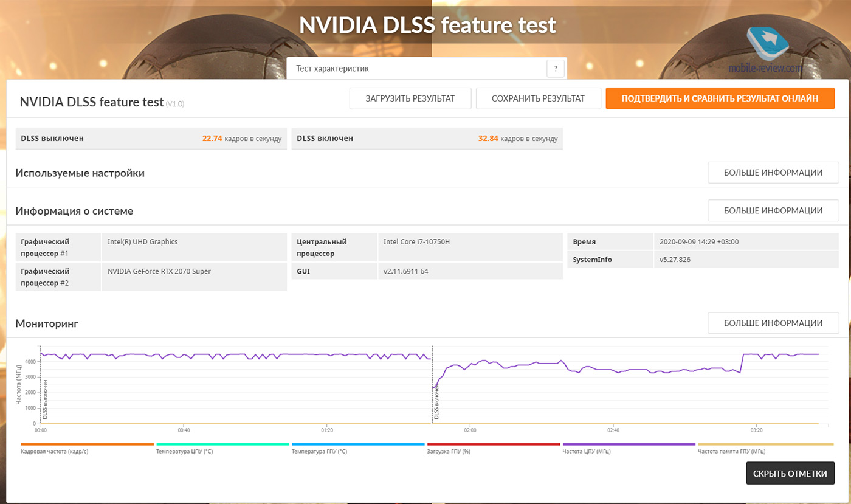Image resolution: width=851 pixels, height=504 pixels.
Task: Click the 01:20 time axis label
Action: [x=327, y=430]
